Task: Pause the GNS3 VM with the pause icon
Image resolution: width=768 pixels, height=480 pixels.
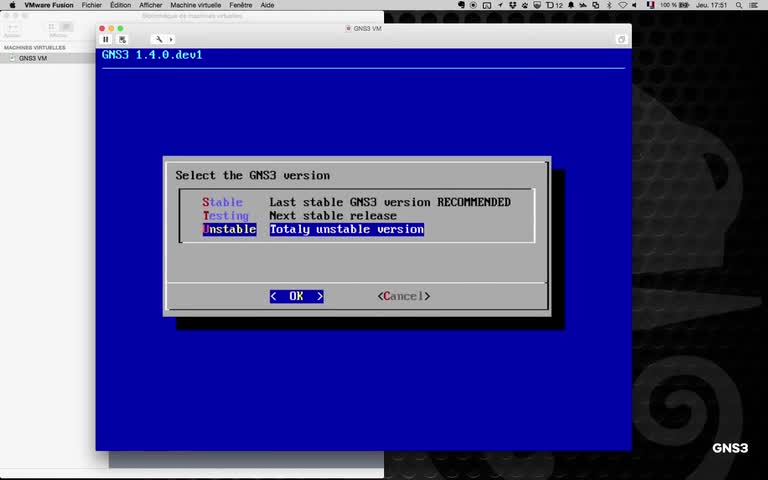Action: 106,39
